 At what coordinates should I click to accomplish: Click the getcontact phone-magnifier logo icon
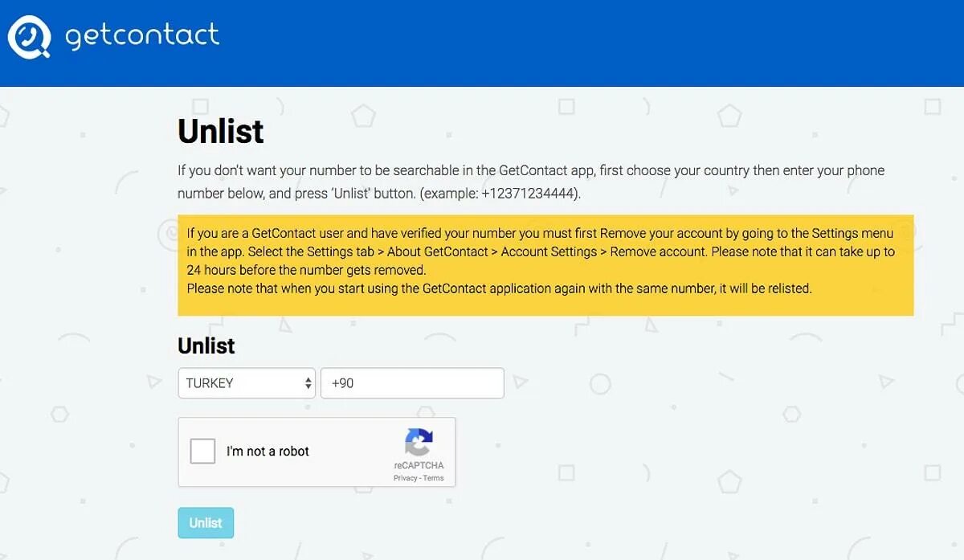coord(30,37)
